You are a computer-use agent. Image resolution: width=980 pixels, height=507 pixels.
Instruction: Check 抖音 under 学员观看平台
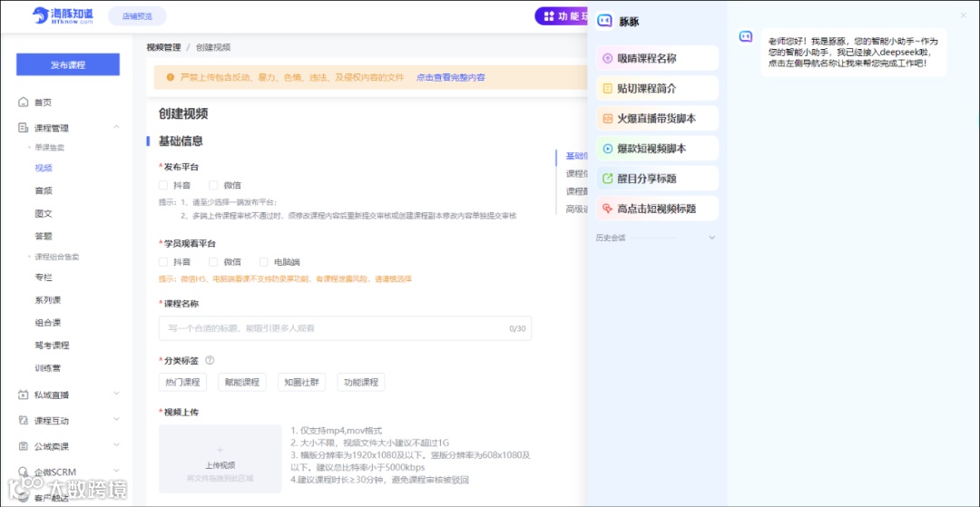(163, 261)
